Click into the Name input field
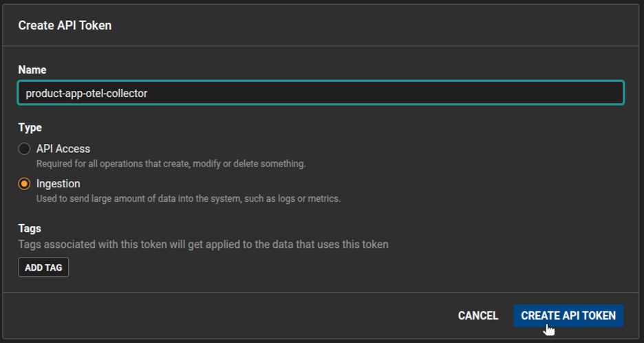The image size is (644, 343). click(x=321, y=93)
